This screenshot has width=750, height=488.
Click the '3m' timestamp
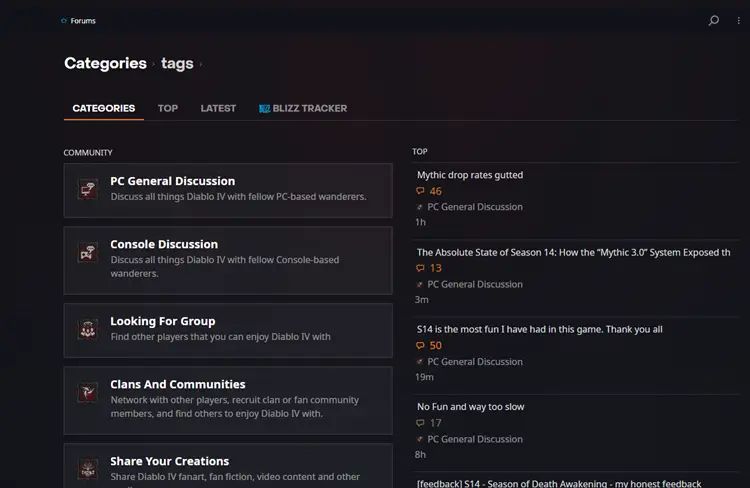[x=421, y=300]
